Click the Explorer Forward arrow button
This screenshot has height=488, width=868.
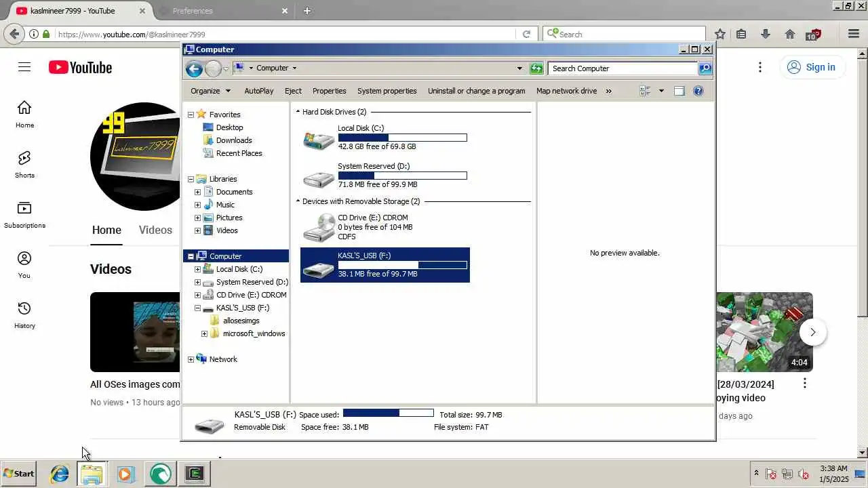tap(213, 68)
